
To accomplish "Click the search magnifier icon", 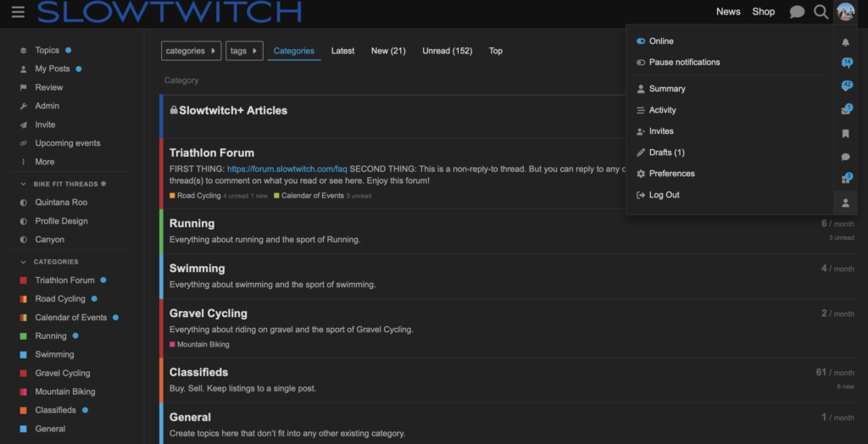I will pos(821,12).
